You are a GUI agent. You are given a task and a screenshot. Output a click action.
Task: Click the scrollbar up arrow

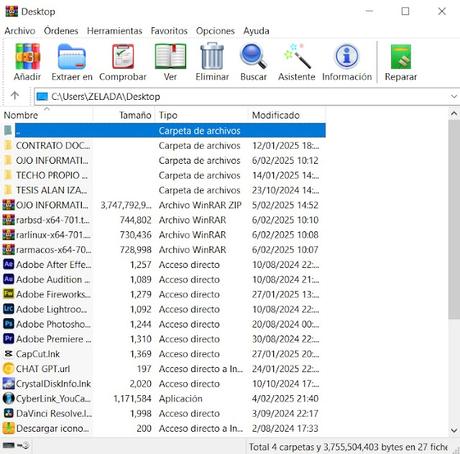tap(454, 114)
